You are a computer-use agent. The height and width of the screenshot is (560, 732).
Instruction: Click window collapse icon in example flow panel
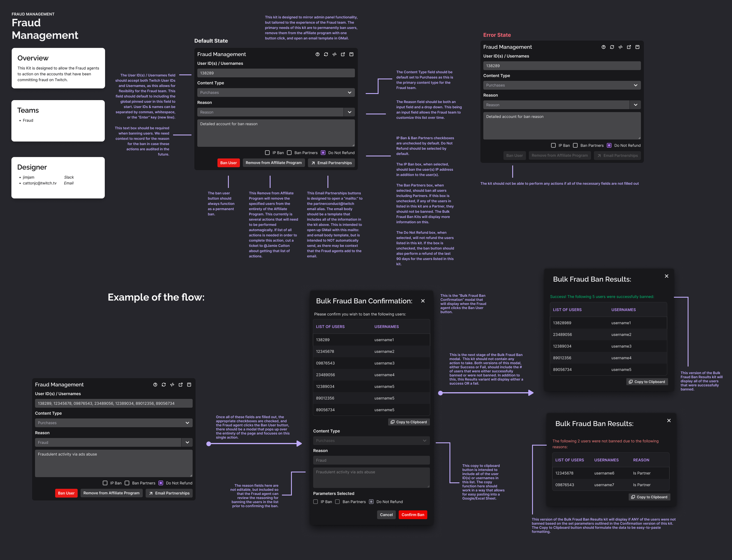(189, 385)
